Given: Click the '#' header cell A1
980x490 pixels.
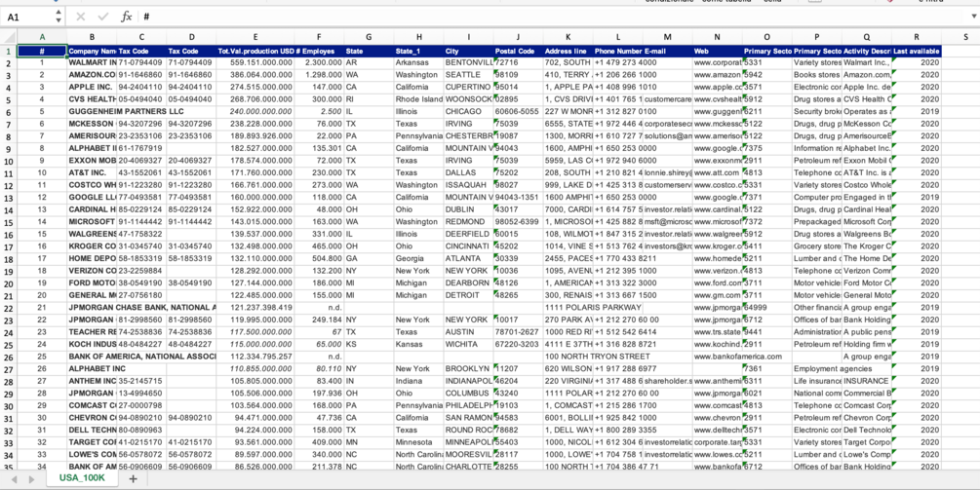Looking at the screenshot, I should (x=42, y=51).
